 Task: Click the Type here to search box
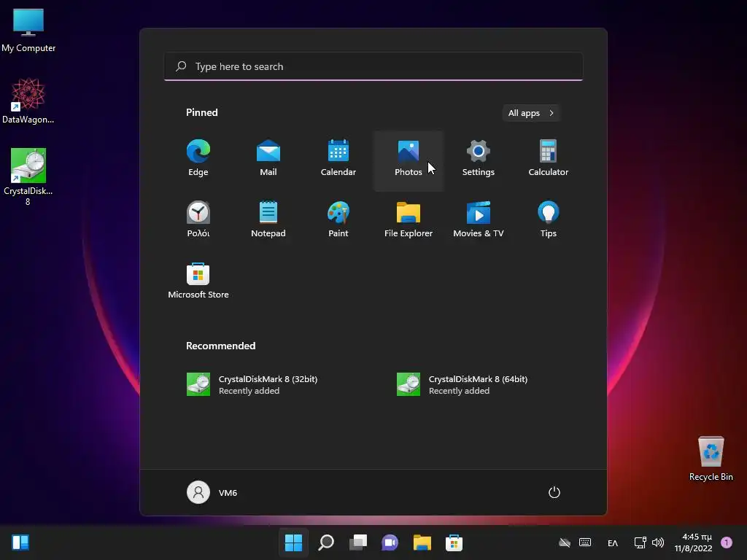[373, 66]
